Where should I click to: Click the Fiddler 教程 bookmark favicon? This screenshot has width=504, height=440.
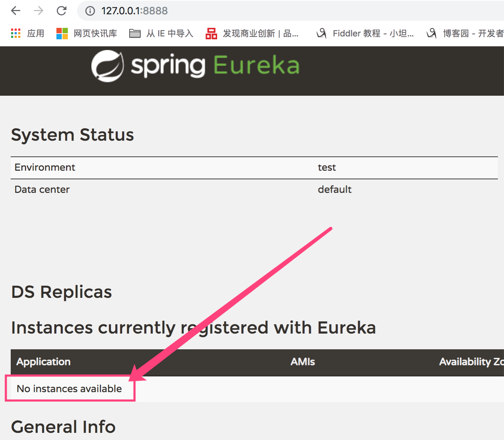[x=321, y=33]
